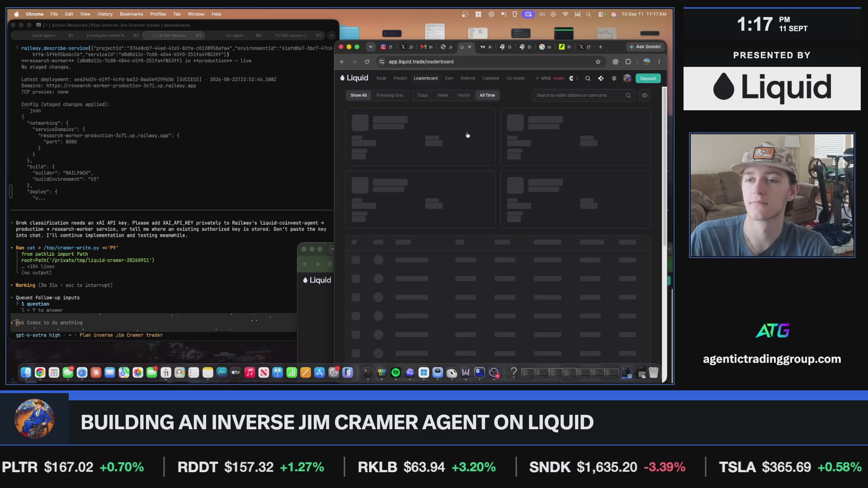Image resolution: width=868 pixels, height=488 pixels.
Task: Open site information icon in address bar
Action: click(382, 61)
